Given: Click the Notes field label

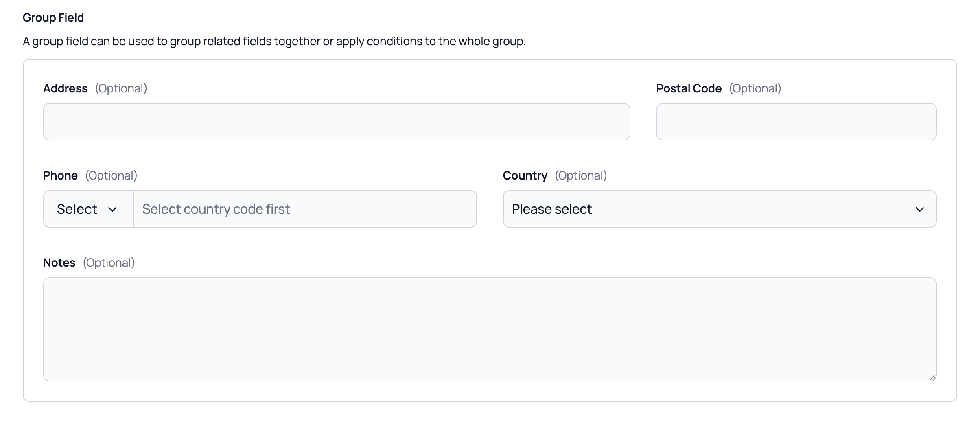Looking at the screenshot, I should 59,263.
